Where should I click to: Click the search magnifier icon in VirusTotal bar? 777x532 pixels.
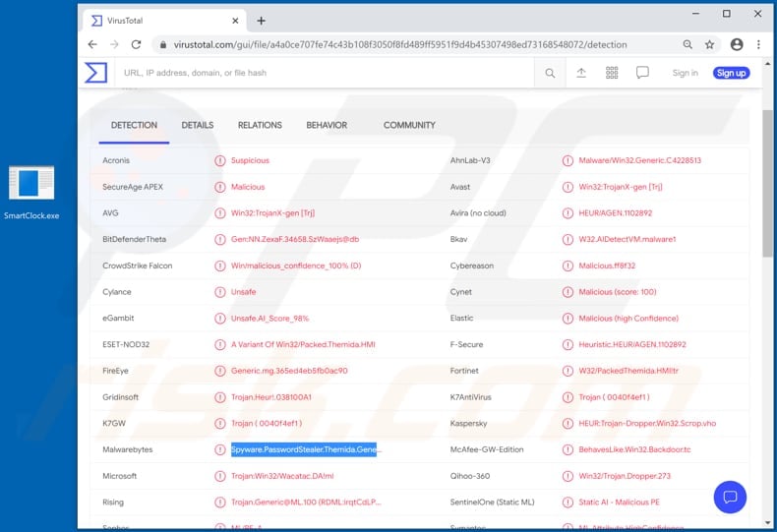550,73
